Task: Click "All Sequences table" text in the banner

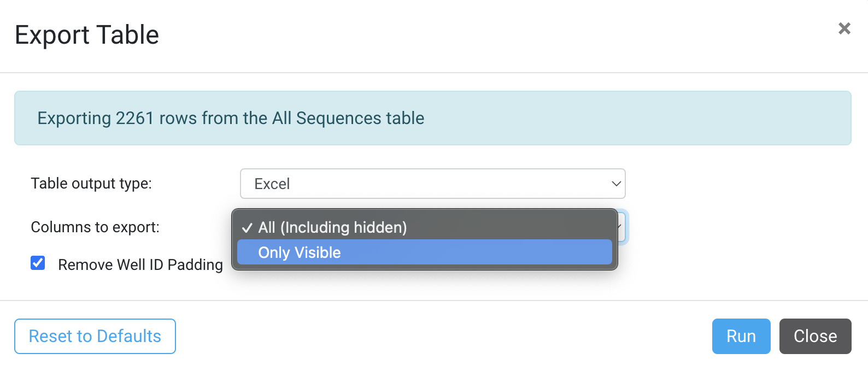Action: pos(348,118)
